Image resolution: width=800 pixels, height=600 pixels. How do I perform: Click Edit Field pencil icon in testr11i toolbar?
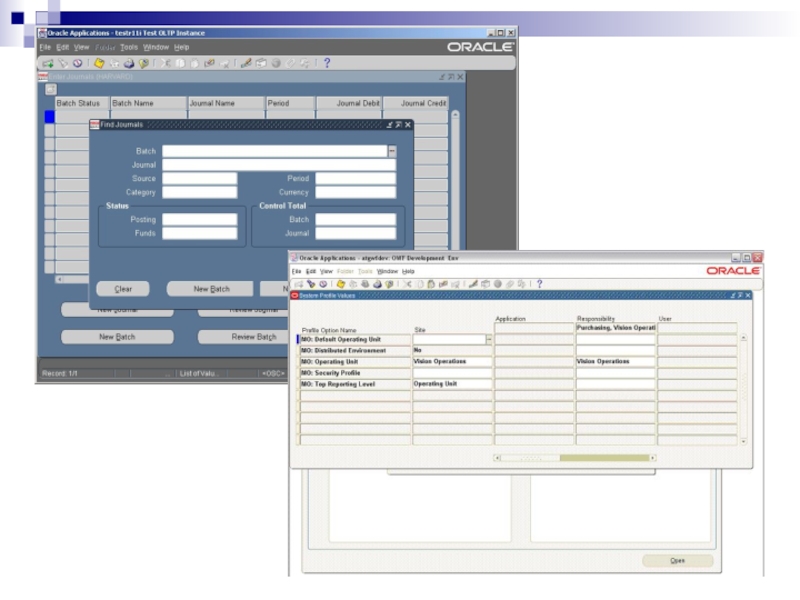click(246, 63)
